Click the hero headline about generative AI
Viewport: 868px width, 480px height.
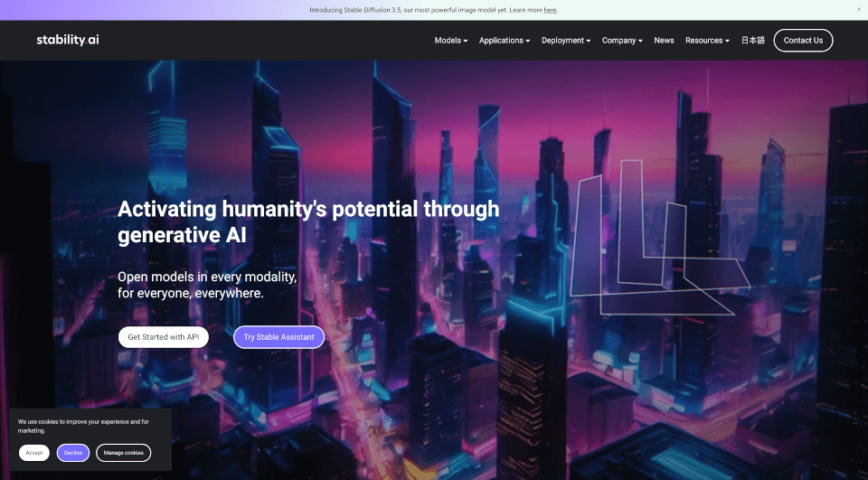tap(308, 222)
